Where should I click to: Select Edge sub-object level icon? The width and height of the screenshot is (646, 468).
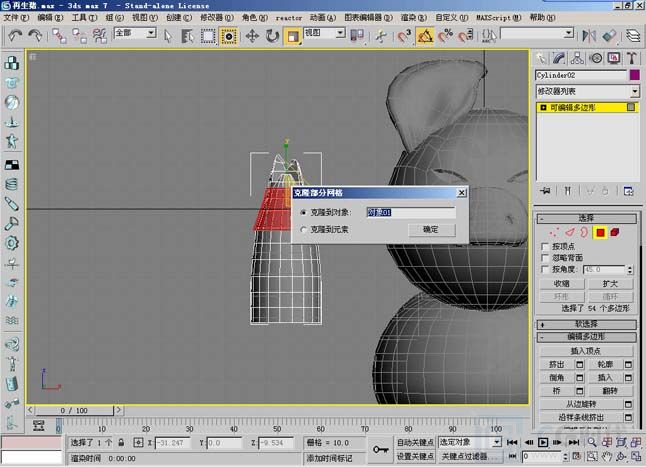click(x=569, y=233)
